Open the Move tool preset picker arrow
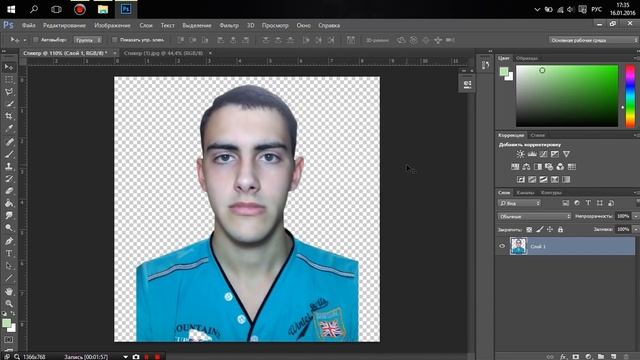The image size is (640, 360). 25,40
